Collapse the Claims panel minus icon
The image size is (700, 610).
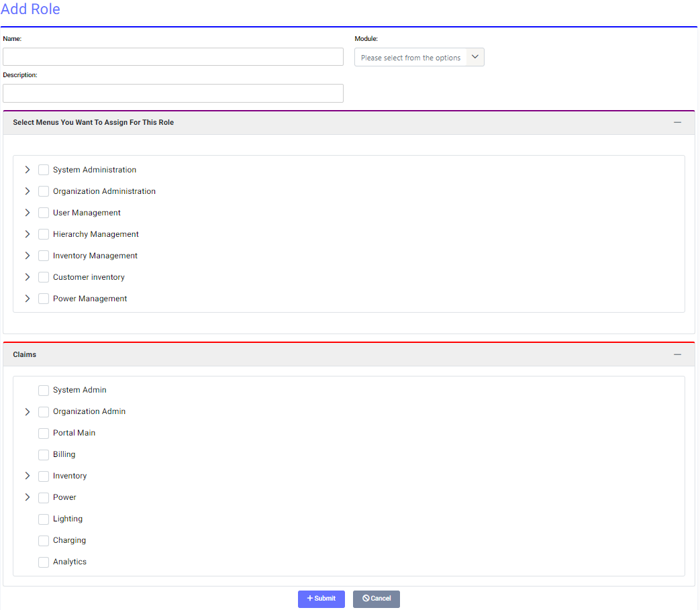677,354
